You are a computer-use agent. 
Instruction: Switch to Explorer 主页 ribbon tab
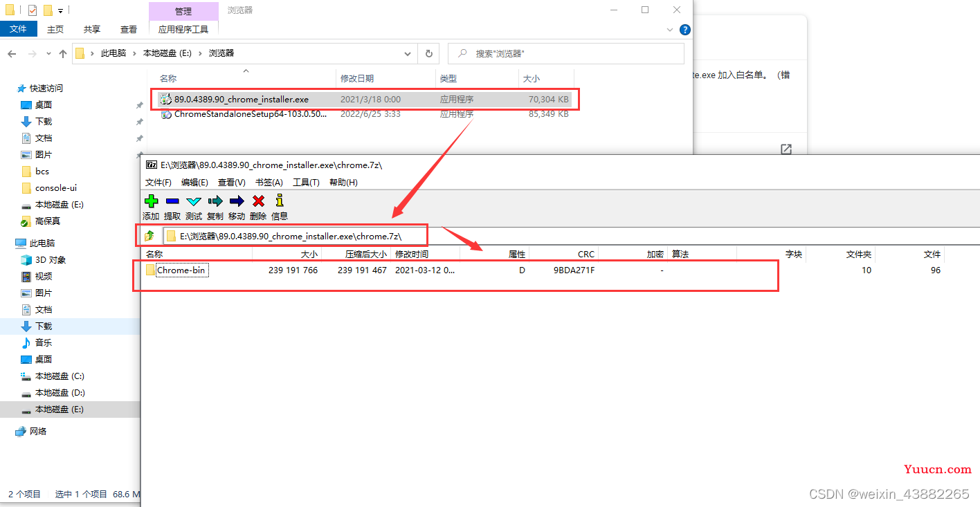click(x=55, y=29)
